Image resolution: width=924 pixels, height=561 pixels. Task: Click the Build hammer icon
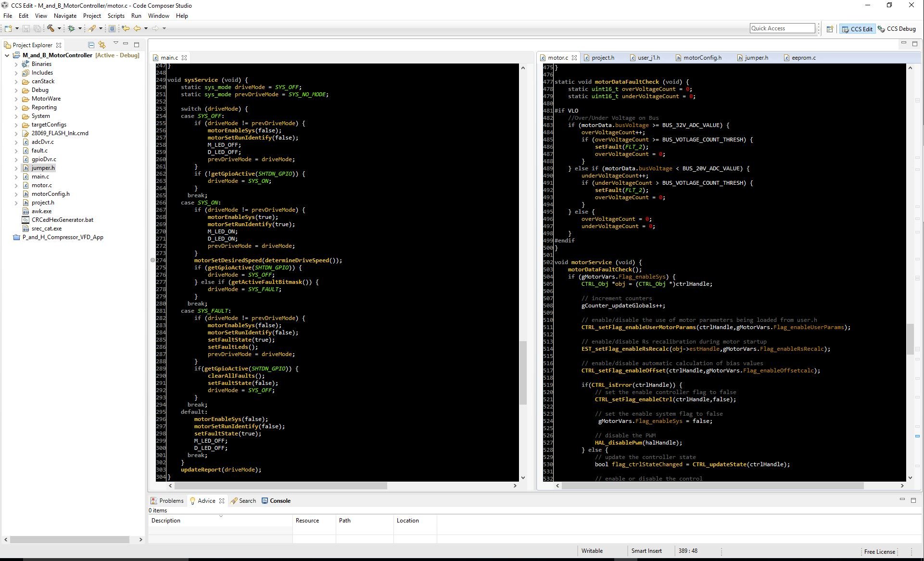51,28
